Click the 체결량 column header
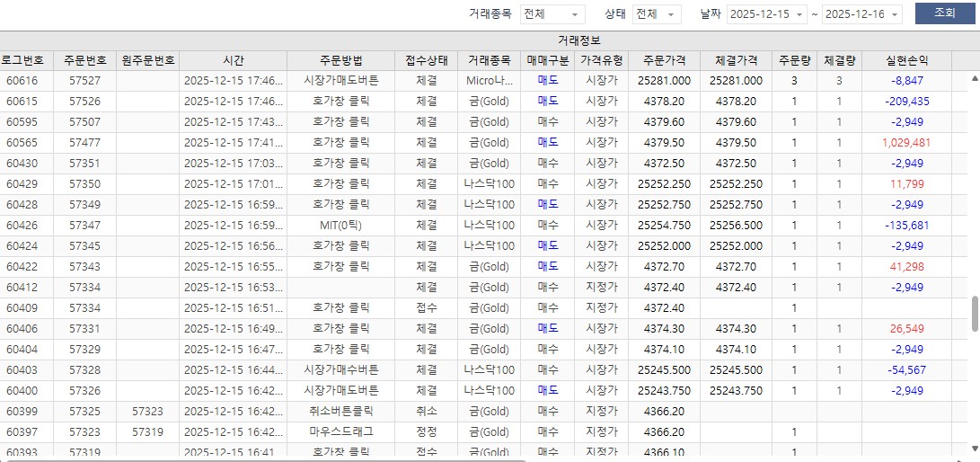This screenshot has height=462, width=980. pyautogui.click(x=839, y=60)
